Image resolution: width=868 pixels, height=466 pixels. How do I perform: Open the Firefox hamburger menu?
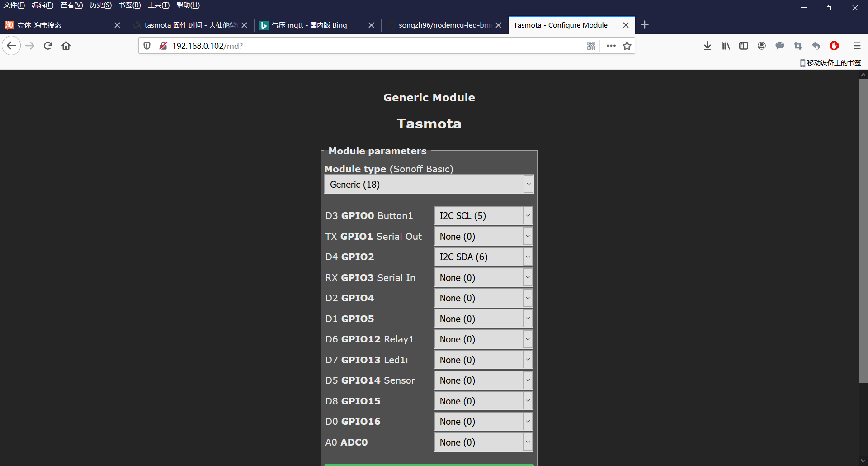point(857,46)
